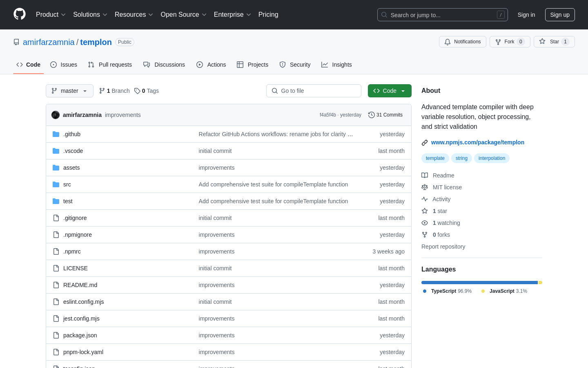Click the template topic tag
The image size is (588, 368).
pyautogui.click(x=435, y=158)
